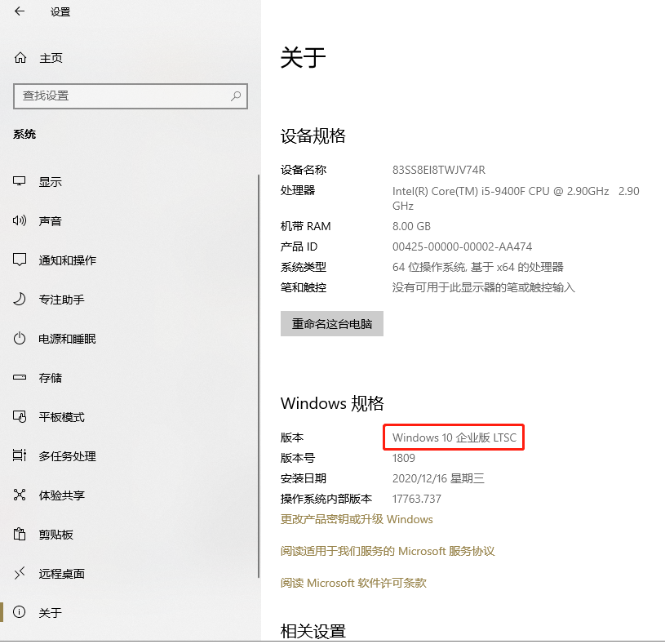This screenshot has height=644, width=665.
Task: Open 通知和操作 notifications icon
Action: pyautogui.click(x=20, y=260)
